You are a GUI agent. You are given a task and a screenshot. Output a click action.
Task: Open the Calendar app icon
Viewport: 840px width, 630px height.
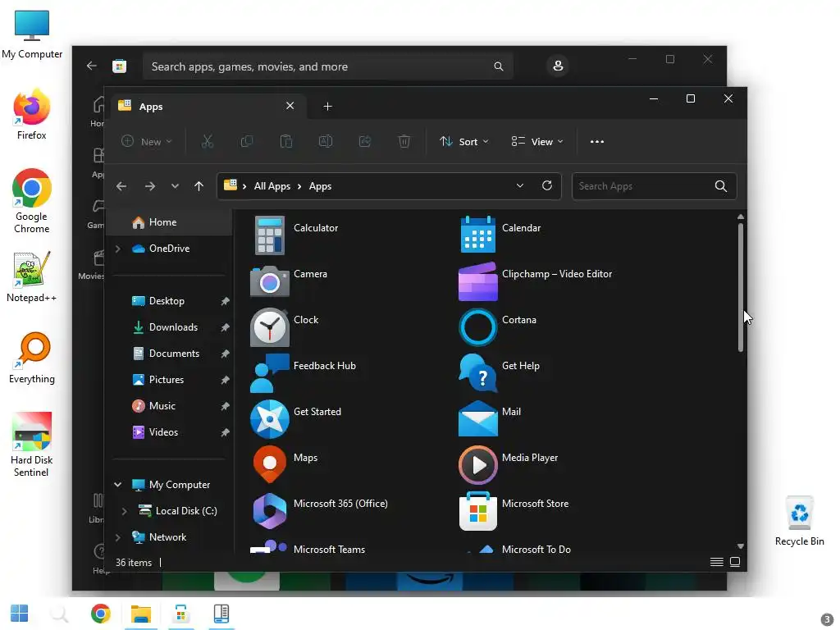(x=478, y=234)
